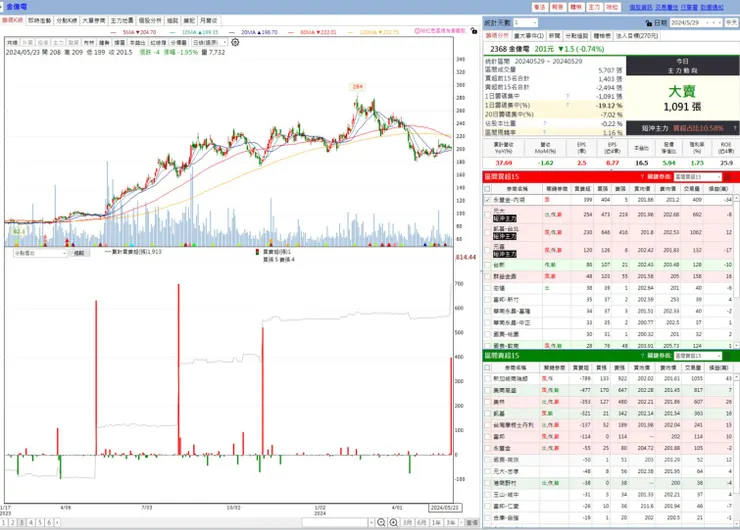Set the chart range to 3月

tap(407, 522)
